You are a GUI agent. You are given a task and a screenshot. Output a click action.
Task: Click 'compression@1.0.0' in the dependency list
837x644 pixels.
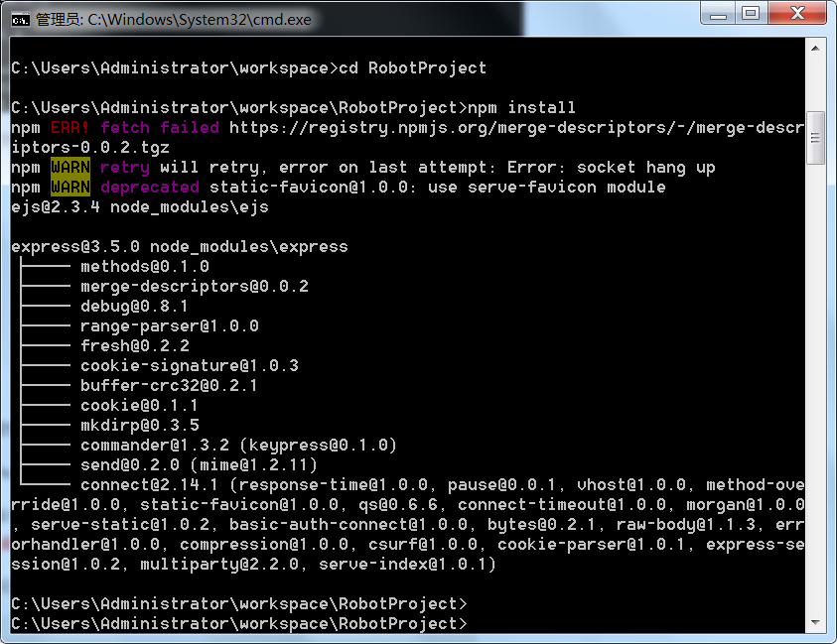click(x=264, y=544)
